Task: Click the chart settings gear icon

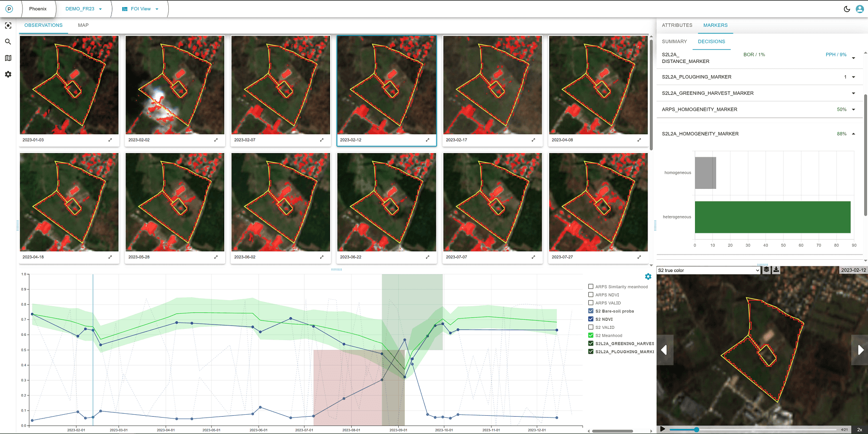Action: click(648, 277)
